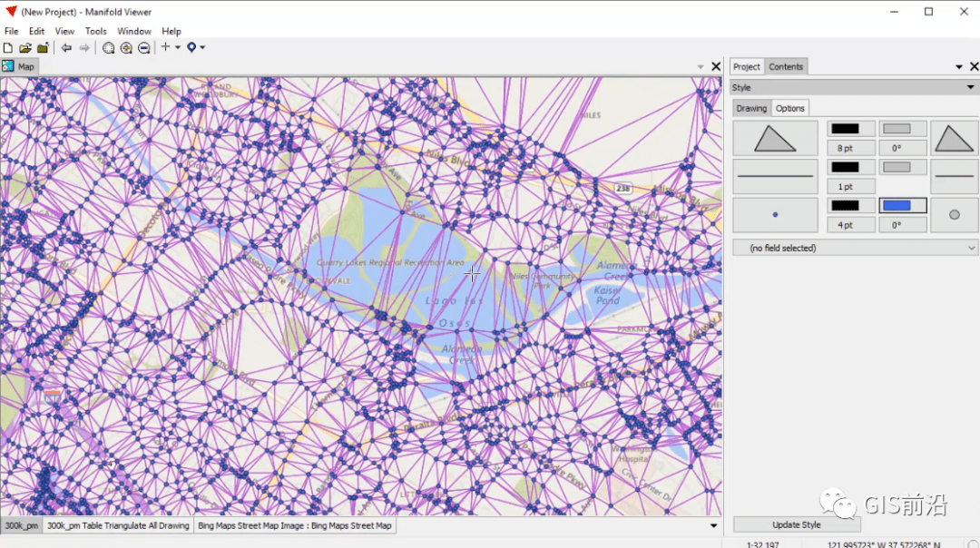Select the Zoom Out magnifier icon
This screenshot has height=548, width=980.
click(x=143, y=48)
